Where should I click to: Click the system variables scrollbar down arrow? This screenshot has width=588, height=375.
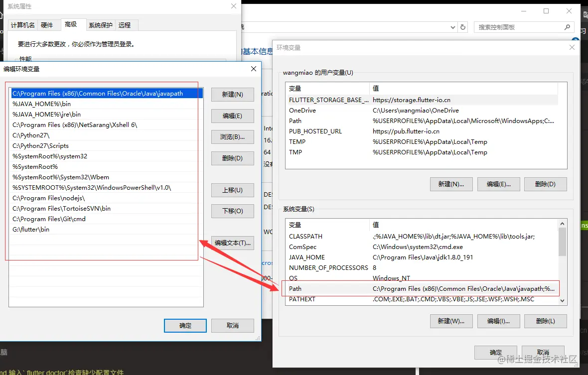[562, 300]
